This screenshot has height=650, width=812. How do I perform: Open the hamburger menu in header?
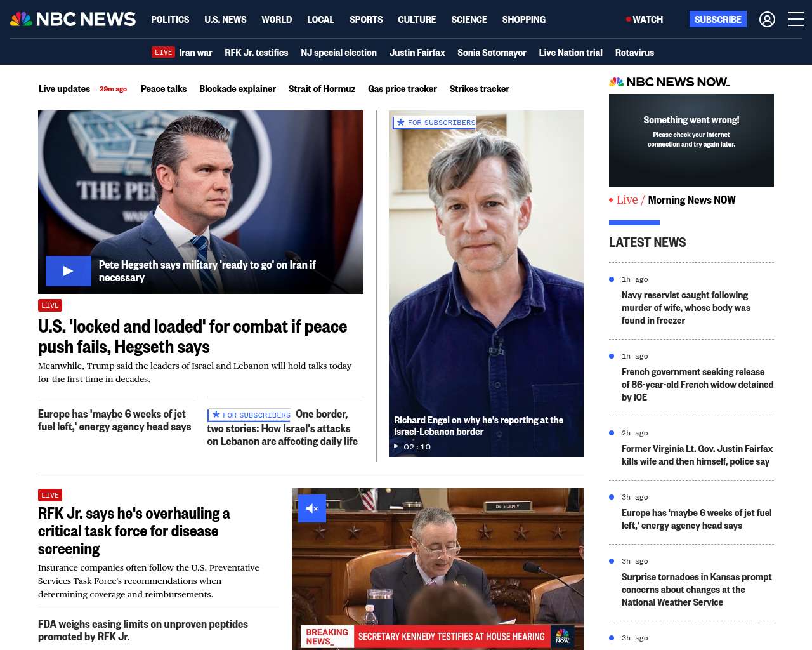pyautogui.click(x=796, y=20)
